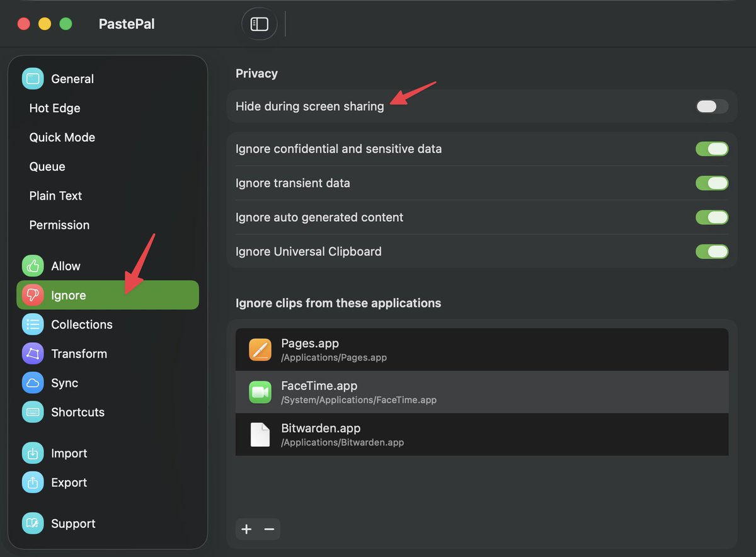
Task: Click the FaceTime.app camera icon
Action: pos(260,392)
